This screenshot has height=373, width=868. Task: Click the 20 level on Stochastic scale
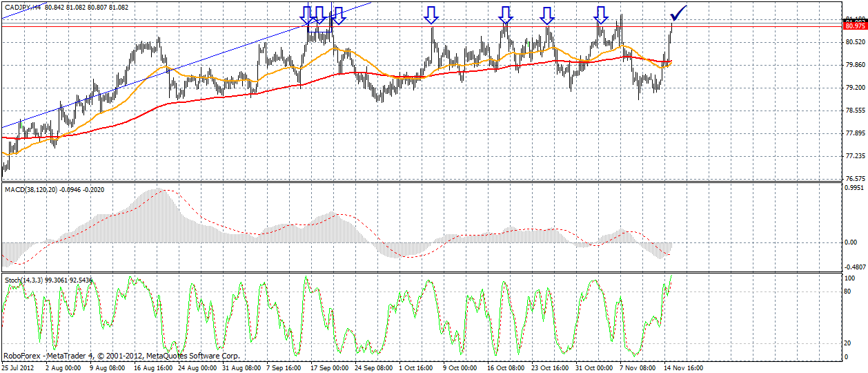coord(848,343)
